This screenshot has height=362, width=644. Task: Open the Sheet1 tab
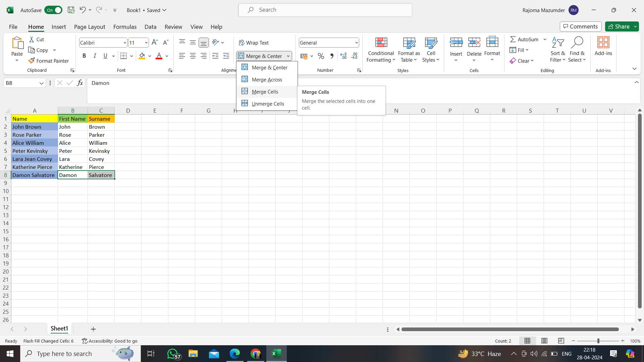(x=59, y=329)
